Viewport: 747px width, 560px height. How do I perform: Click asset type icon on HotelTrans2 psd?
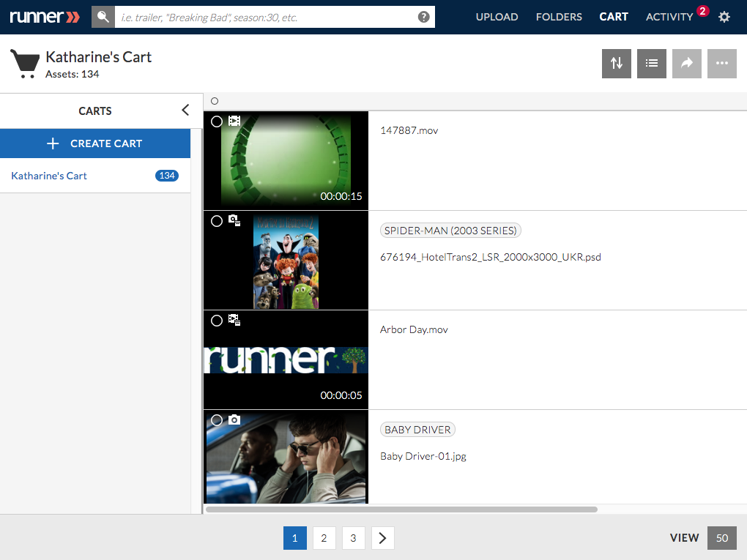pyautogui.click(x=234, y=220)
